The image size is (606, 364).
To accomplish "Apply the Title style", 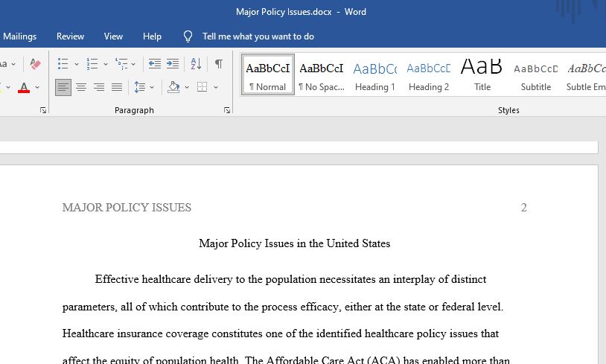I will pyautogui.click(x=482, y=74).
